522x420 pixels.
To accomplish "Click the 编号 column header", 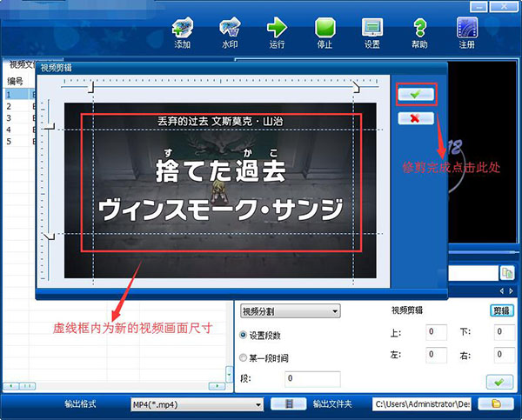I will 16,81.
